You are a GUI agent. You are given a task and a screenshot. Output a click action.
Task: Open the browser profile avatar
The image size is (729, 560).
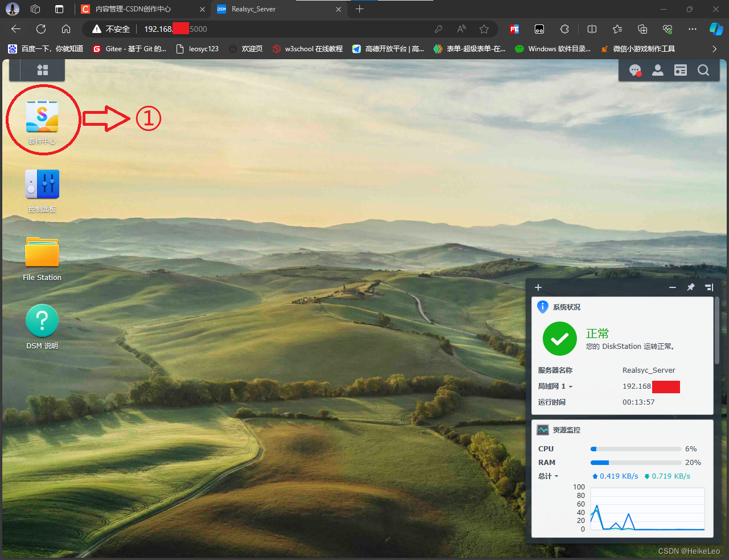[12, 9]
